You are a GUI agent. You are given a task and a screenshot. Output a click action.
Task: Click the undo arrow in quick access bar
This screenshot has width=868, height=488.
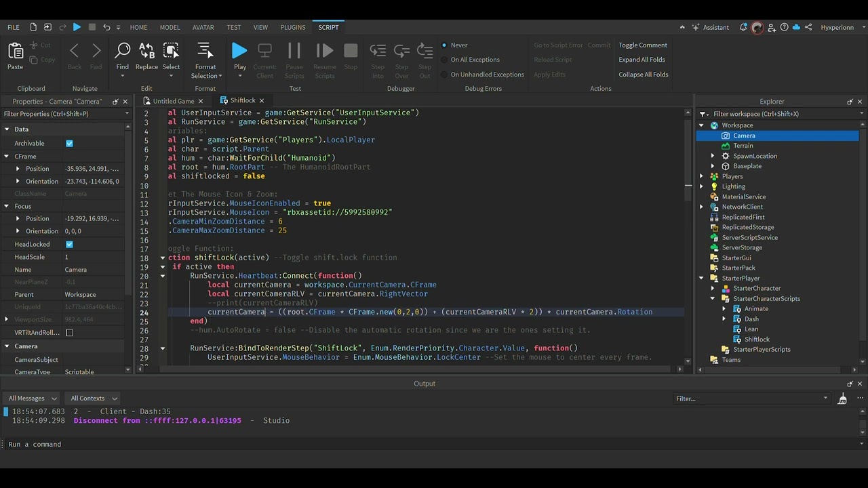coord(106,27)
